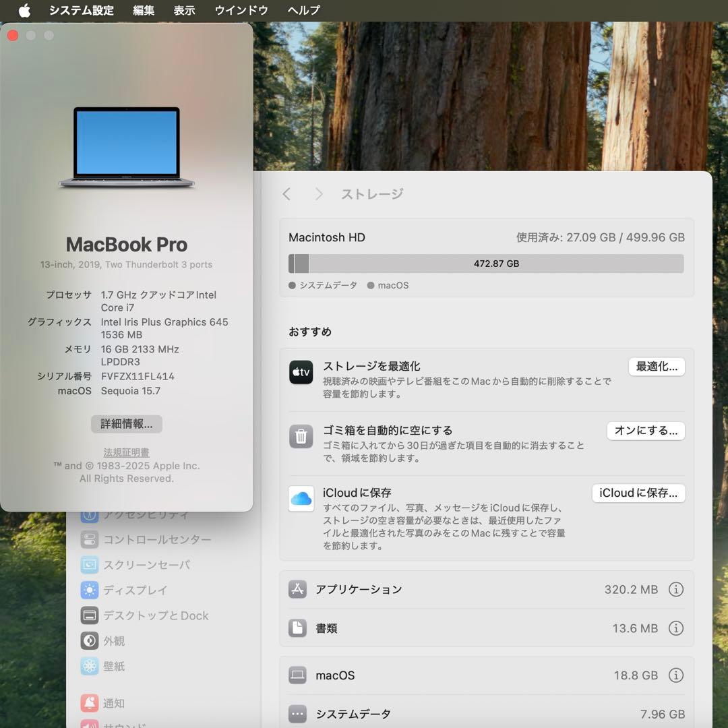
Task: Click the 最適化... button
Action: point(656,366)
